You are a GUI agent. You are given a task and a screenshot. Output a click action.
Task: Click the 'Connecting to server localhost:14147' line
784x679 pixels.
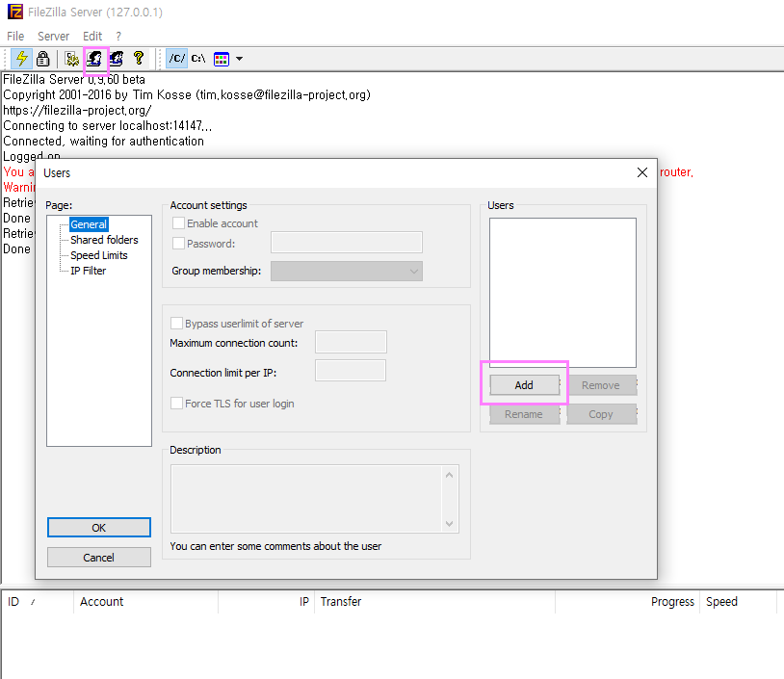(x=108, y=125)
